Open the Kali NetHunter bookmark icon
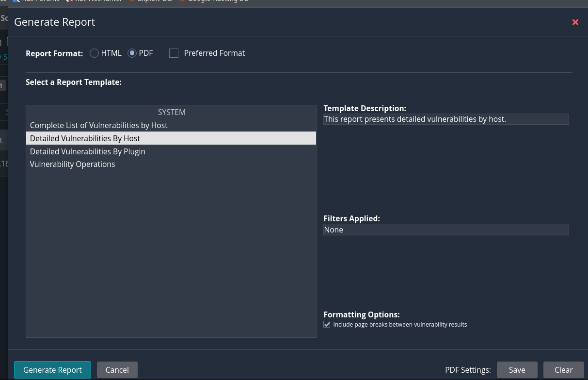Screen dimensions: 588x380 click(x=69, y=1)
